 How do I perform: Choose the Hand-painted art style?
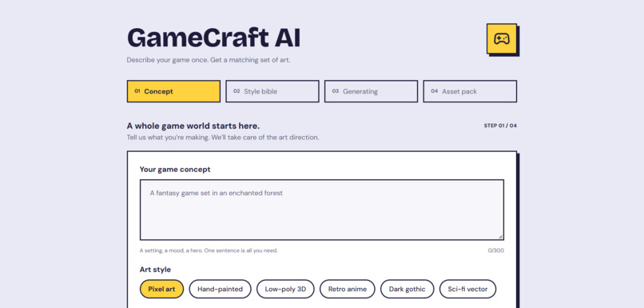[x=221, y=289]
